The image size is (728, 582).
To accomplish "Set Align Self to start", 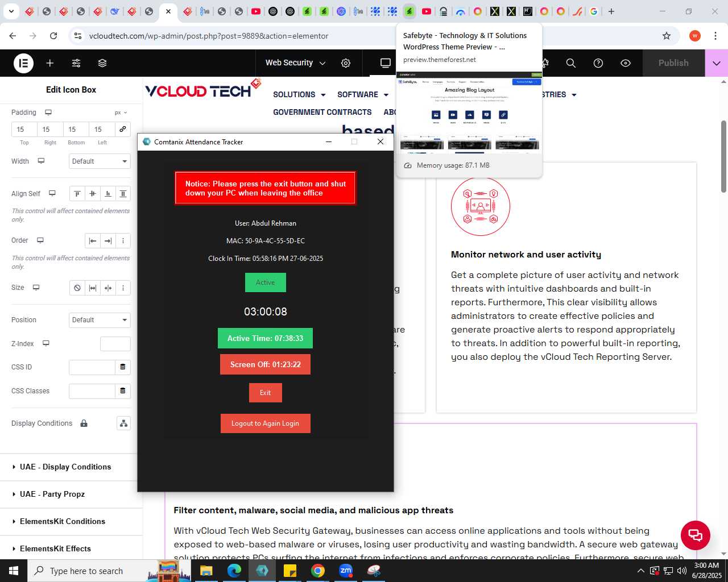I will [x=77, y=194].
